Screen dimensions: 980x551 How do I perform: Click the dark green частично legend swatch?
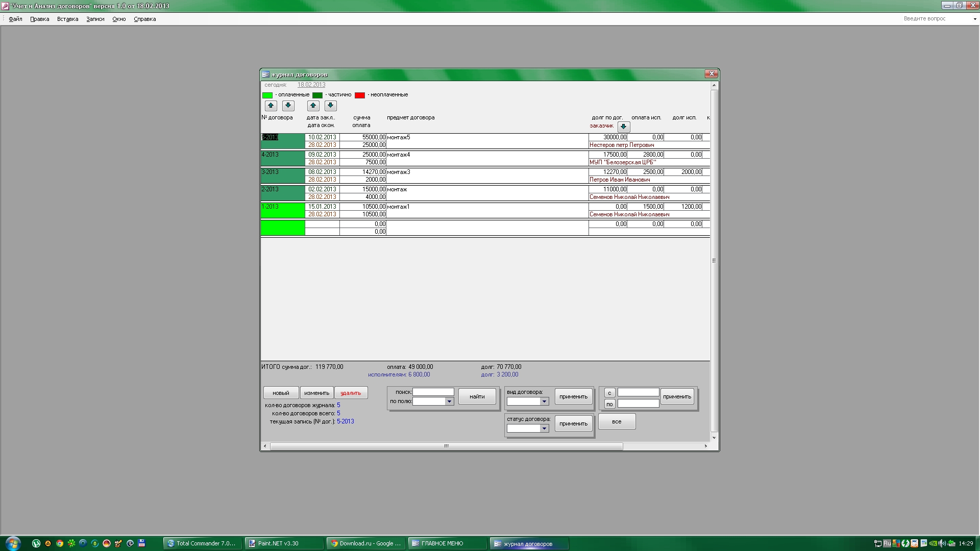(x=317, y=95)
